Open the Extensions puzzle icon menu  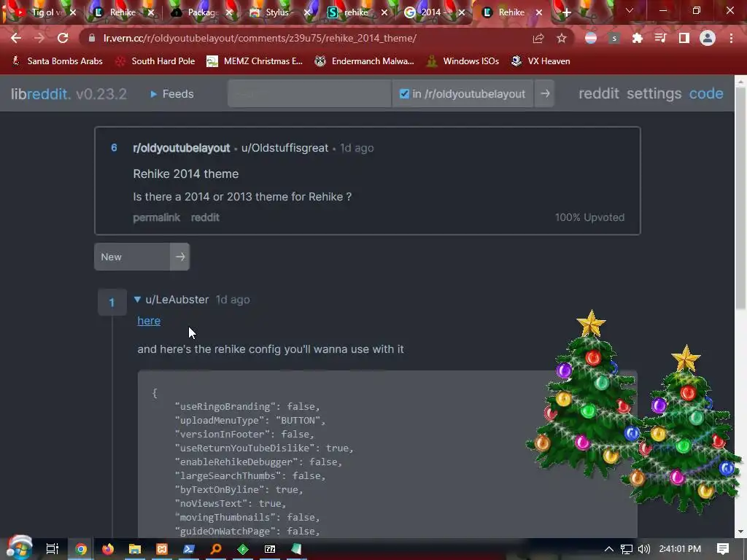point(638,38)
